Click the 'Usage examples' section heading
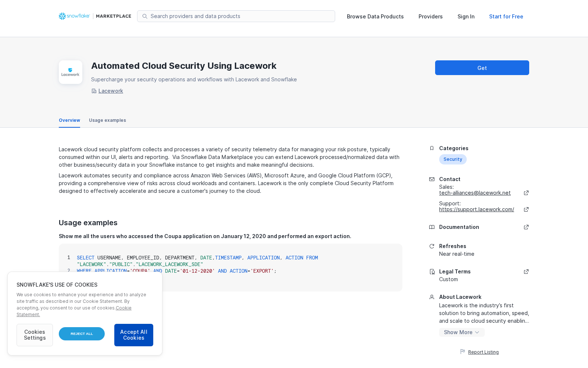The width and height of the screenshot is (588, 368). tap(88, 223)
